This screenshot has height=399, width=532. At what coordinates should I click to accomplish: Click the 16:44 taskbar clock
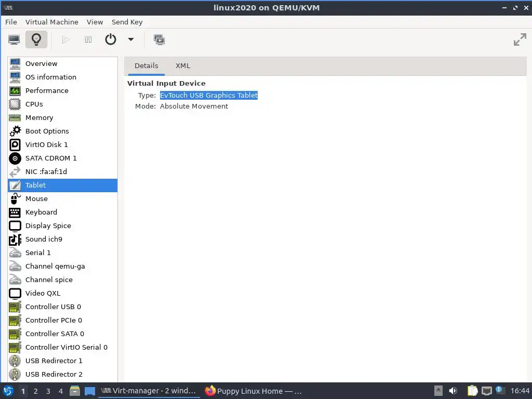pyautogui.click(x=520, y=391)
